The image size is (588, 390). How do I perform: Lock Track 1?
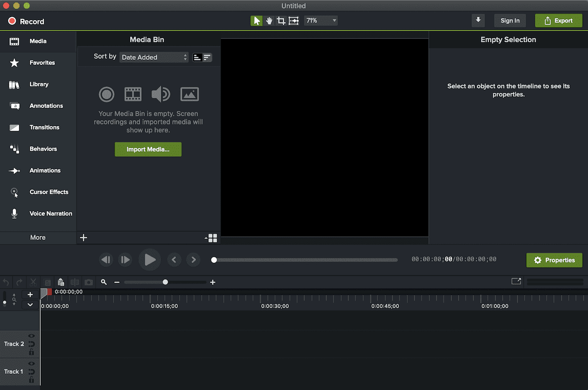point(31,379)
